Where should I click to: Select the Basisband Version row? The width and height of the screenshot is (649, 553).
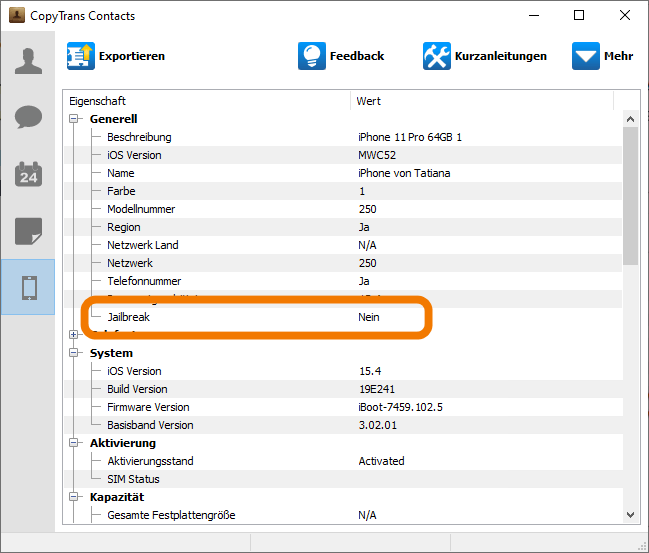(x=343, y=425)
